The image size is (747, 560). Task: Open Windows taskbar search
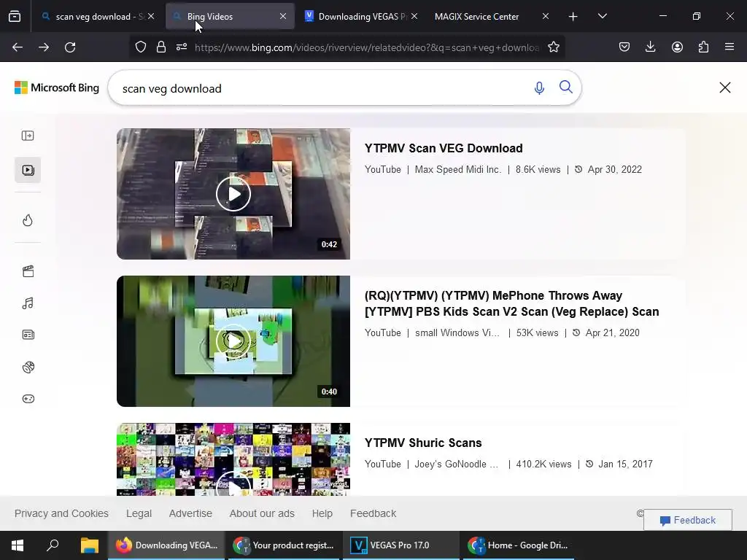click(x=53, y=545)
